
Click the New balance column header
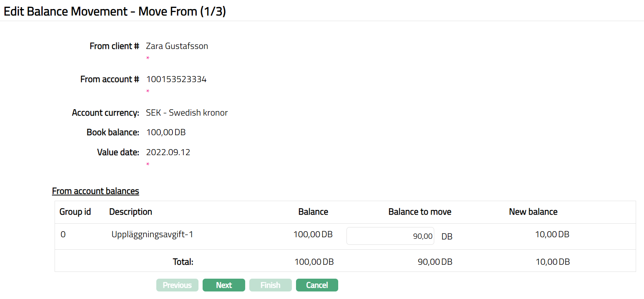click(x=533, y=212)
